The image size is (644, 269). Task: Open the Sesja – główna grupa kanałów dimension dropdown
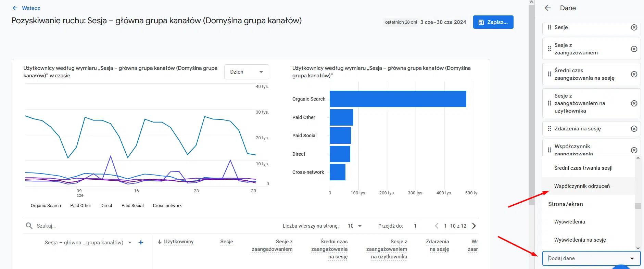pyautogui.click(x=88, y=242)
